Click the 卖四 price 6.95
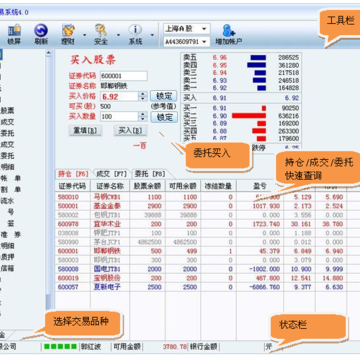Screen dimensions: 360x360 pyautogui.click(x=220, y=65)
